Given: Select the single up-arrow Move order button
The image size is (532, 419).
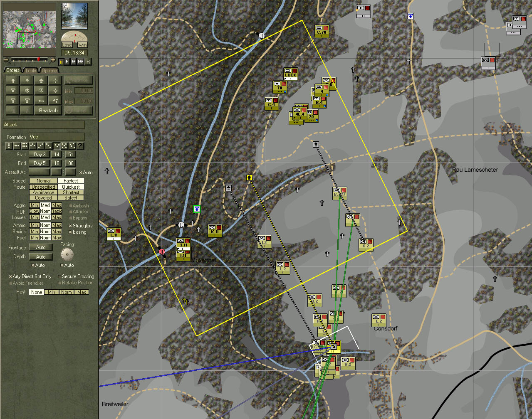Looking at the screenshot, I should pyautogui.click(x=13, y=81).
